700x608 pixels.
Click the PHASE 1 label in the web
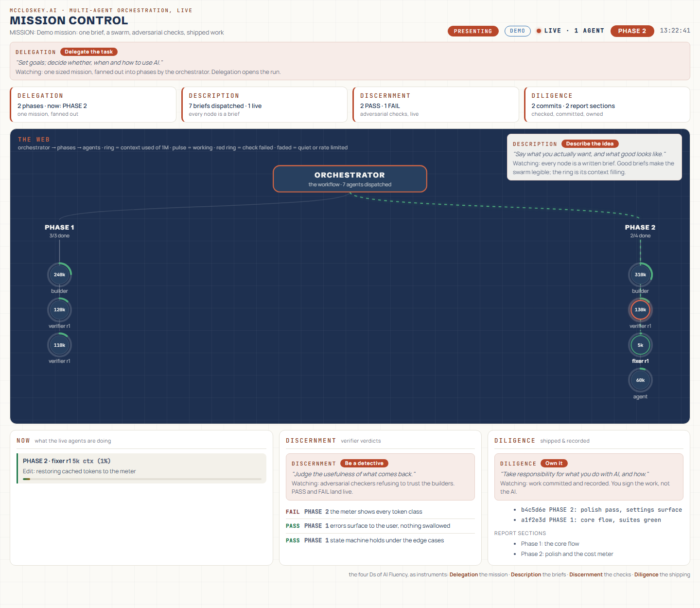pyautogui.click(x=59, y=227)
